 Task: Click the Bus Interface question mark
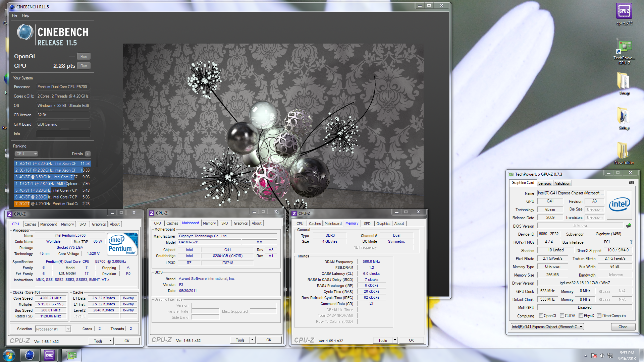pyautogui.click(x=631, y=242)
